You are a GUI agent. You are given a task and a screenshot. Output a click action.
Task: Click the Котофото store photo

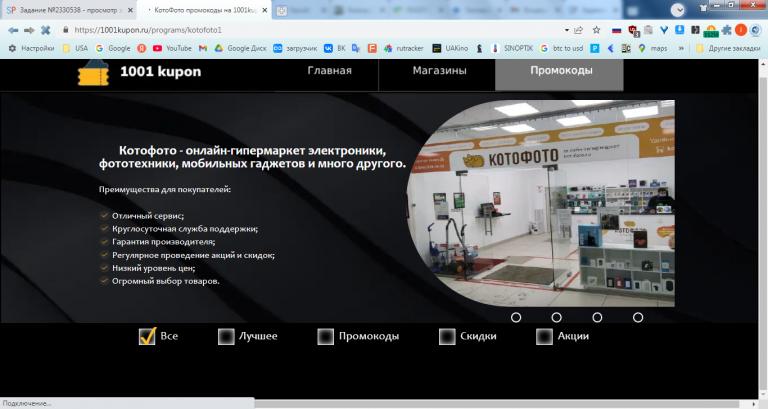click(541, 203)
